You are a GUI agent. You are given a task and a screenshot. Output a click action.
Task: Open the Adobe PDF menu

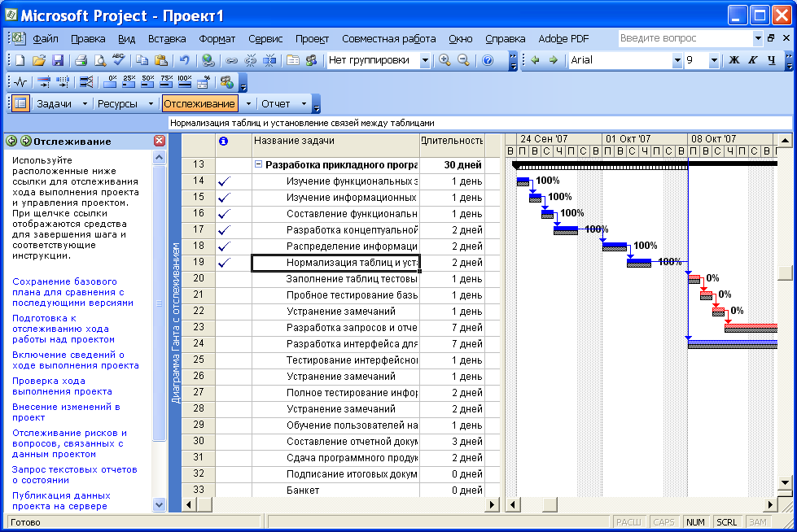563,38
